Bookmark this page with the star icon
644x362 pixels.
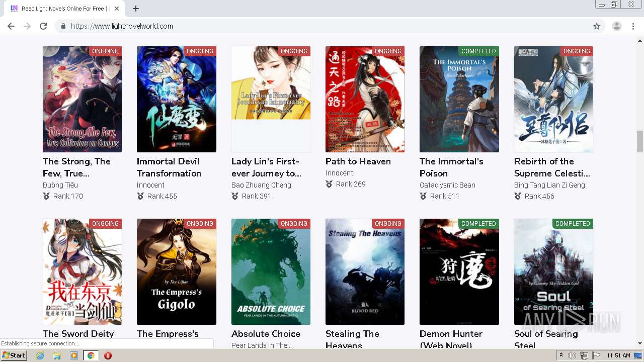(597, 26)
